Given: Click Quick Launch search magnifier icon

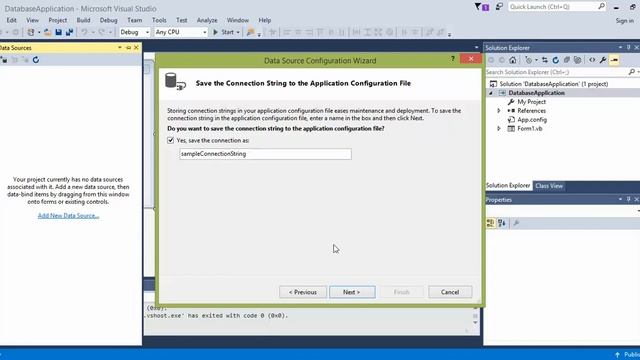Looking at the screenshot, I should (x=601, y=6).
